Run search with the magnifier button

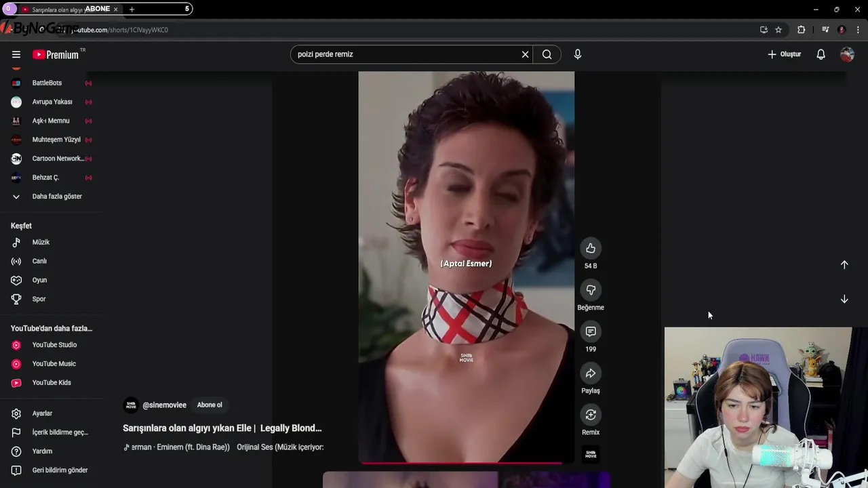(547, 54)
